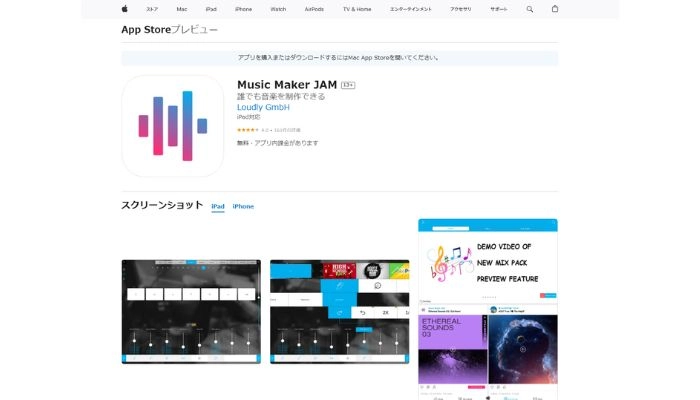Image resolution: width=700 pixels, height=400 pixels.
Task: Open the iPad menu item in the navigation bar
Action: click(x=211, y=9)
